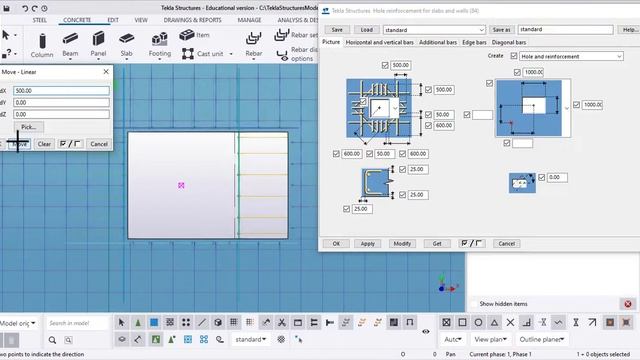The image size is (640, 360).
Task: Click the diagonal line selection switch
Action: [x=202, y=322]
